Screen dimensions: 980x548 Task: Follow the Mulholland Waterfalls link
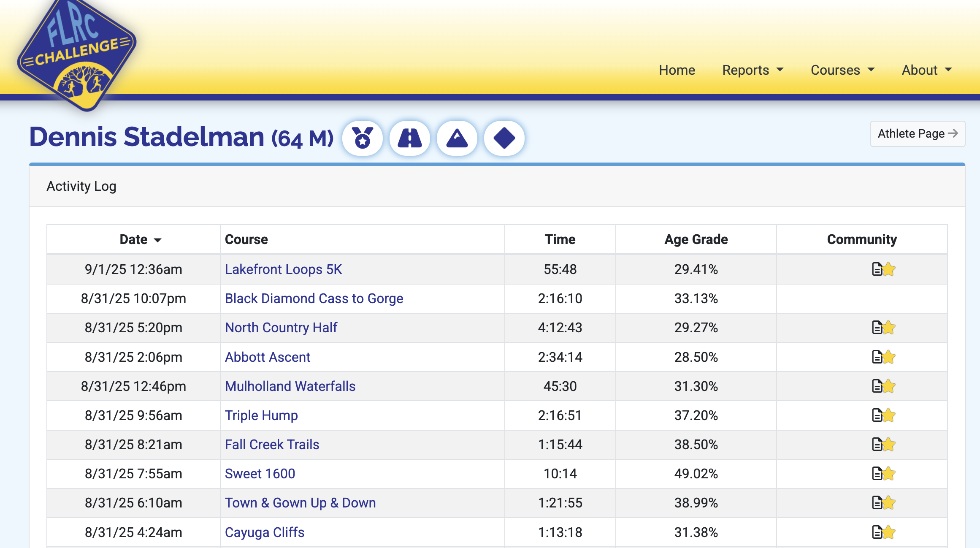coord(290,386)
